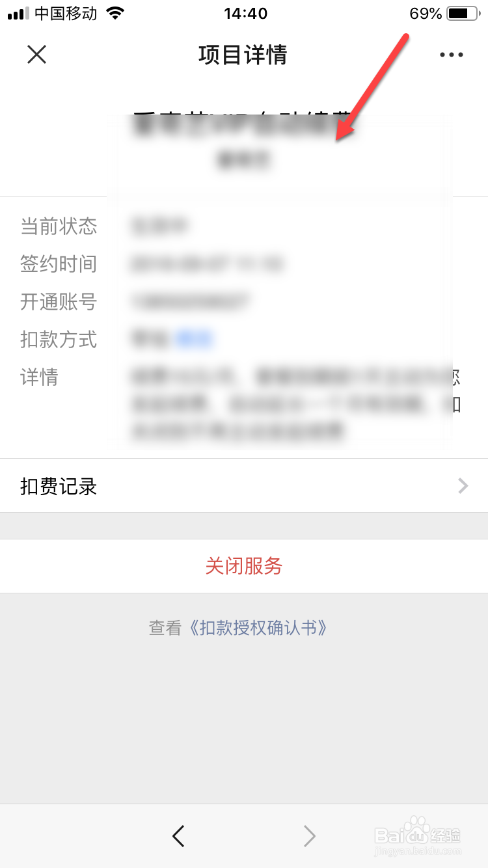The width and height of the screenshot is (488, 868).
Task: Expand the 扣费记录 chevron arrow
Action: tap(463, 485)
